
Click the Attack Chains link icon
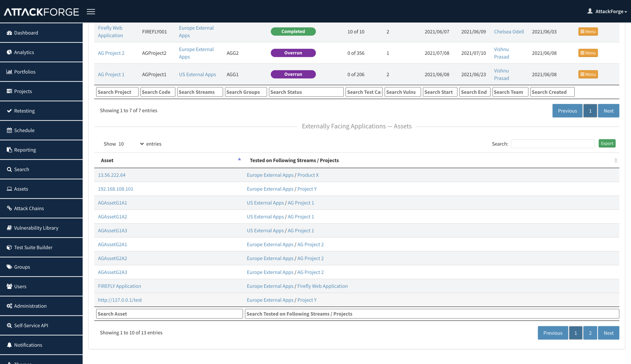[9, 208]
